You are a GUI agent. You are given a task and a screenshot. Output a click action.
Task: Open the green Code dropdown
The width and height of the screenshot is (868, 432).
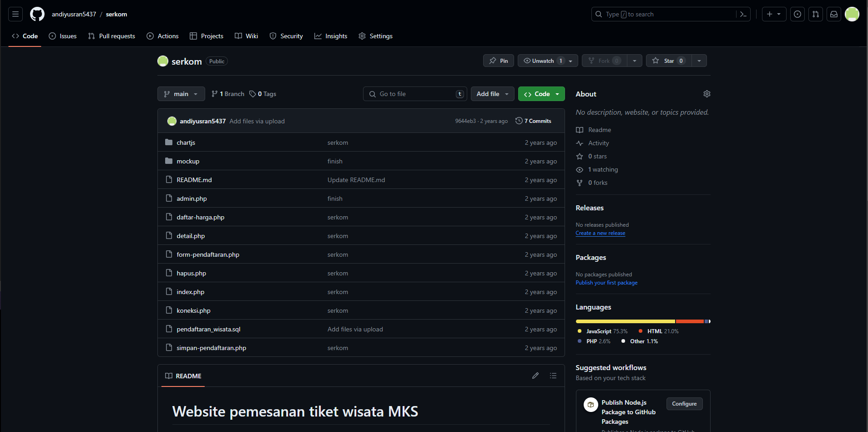tap(541, 94)
